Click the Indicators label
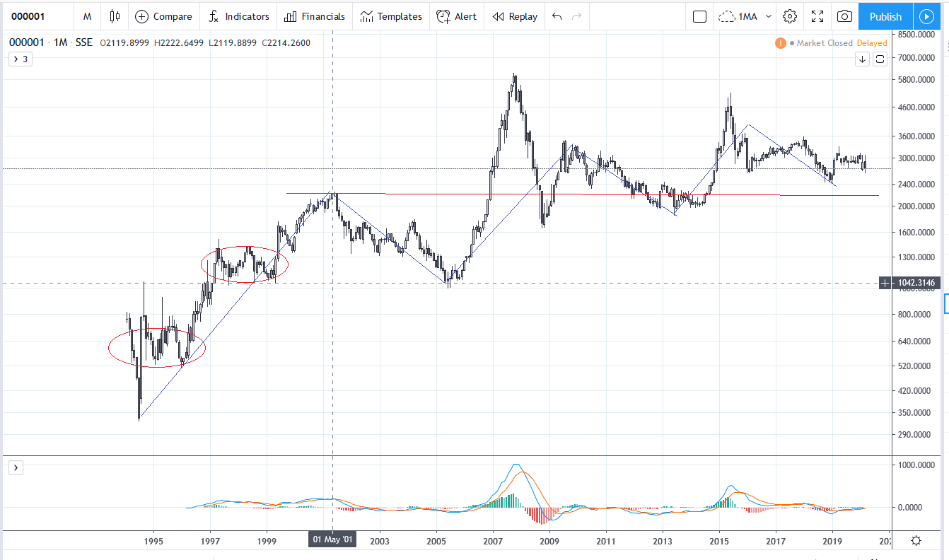This screenshot has width=949, height=560. click(248, 16)
